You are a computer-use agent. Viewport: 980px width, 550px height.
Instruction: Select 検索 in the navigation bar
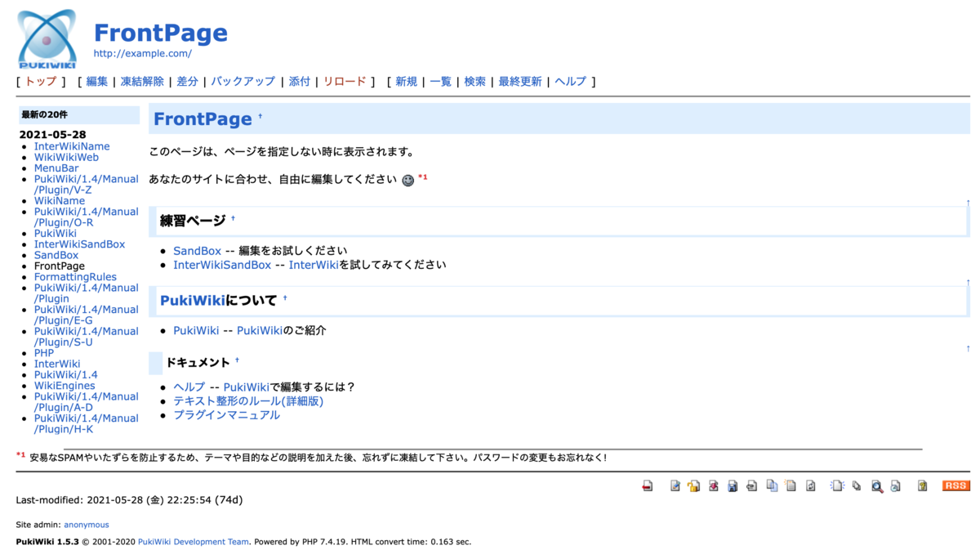click(x=474, y=82)
